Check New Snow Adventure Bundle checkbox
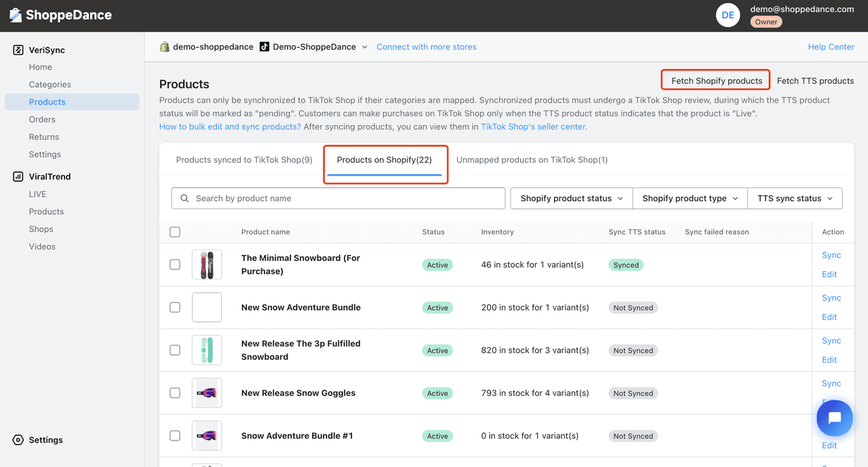Viewport: 868px width, 467px height. [x=175, y=307]
